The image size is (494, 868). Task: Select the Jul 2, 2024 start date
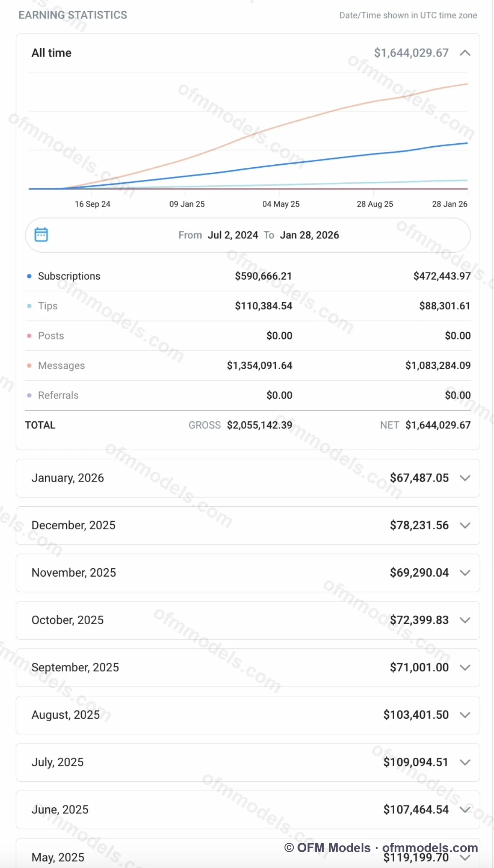(x=233, y=235)
